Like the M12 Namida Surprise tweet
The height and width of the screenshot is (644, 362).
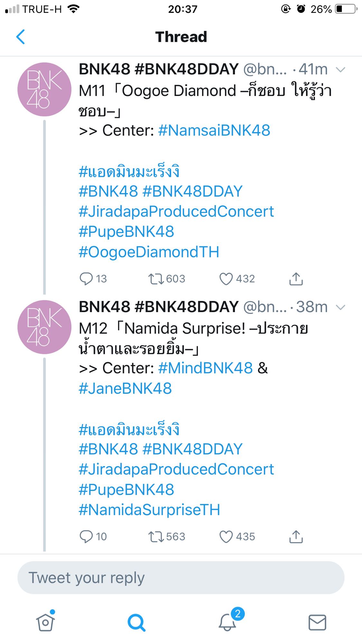pos(226,536)
